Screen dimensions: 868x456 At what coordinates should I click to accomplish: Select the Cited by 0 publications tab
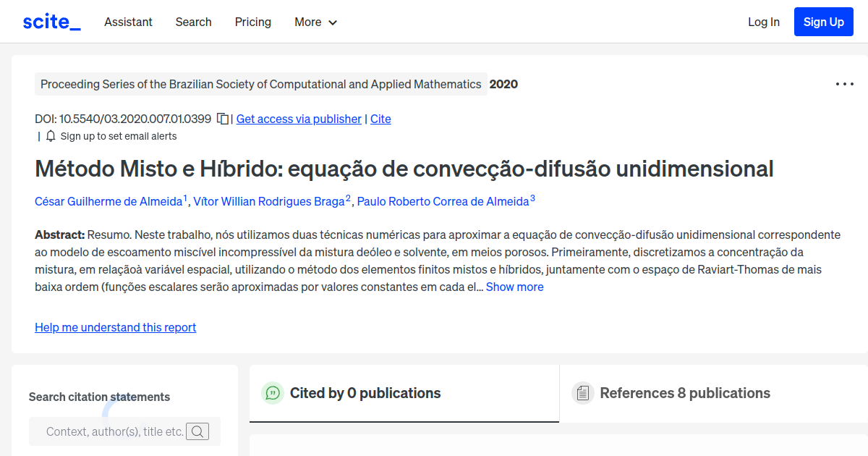coord(366,393)
